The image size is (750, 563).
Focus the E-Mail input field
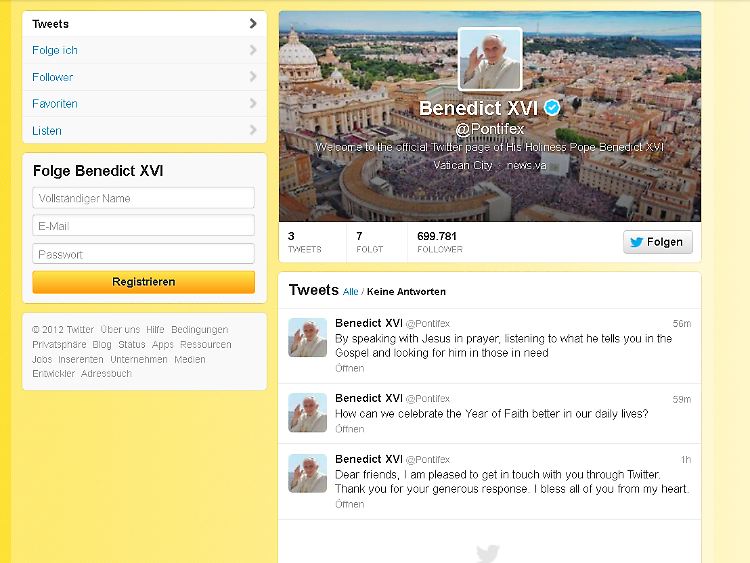click(x=143, y=226)
